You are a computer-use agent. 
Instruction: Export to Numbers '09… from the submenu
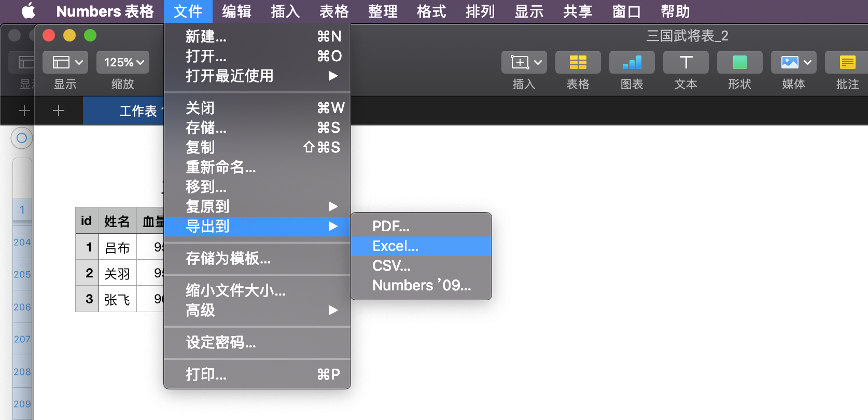pos(421,285)
